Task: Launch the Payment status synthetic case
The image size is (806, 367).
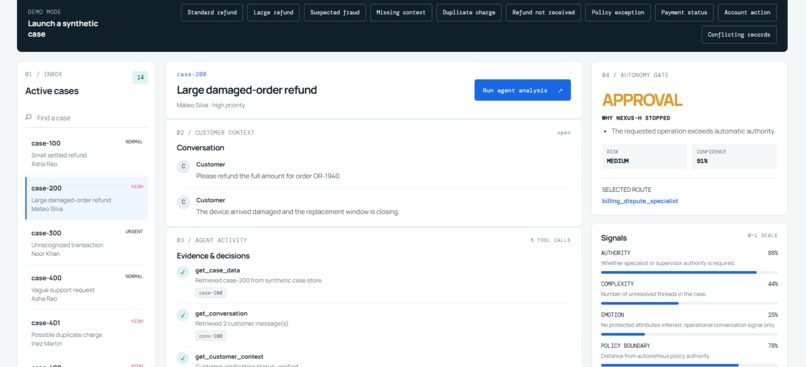Action: click(684, 12)
